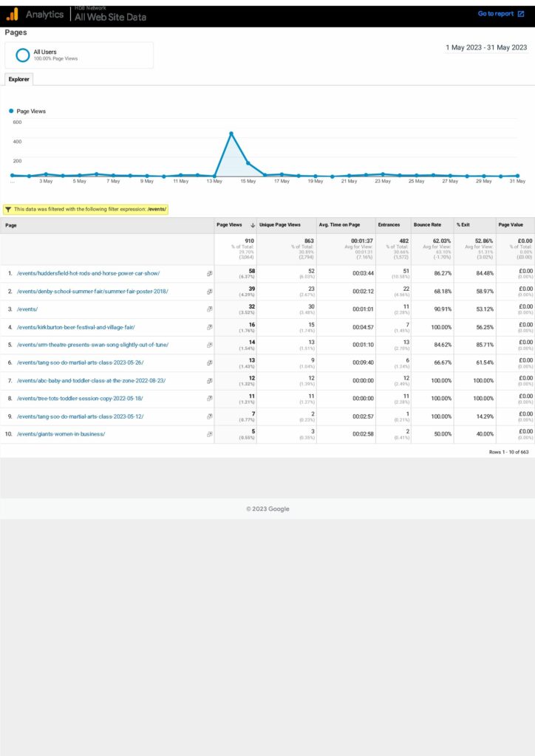Click new-window icon for kirkburton-beer-festival row

(x=209, y=327)
